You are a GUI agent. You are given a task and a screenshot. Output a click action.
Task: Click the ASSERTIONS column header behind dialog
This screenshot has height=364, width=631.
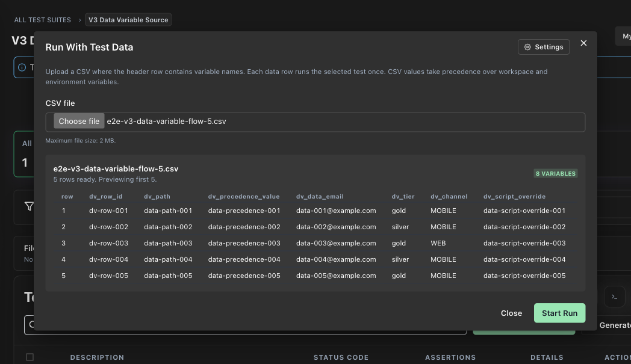click(450, 357)
